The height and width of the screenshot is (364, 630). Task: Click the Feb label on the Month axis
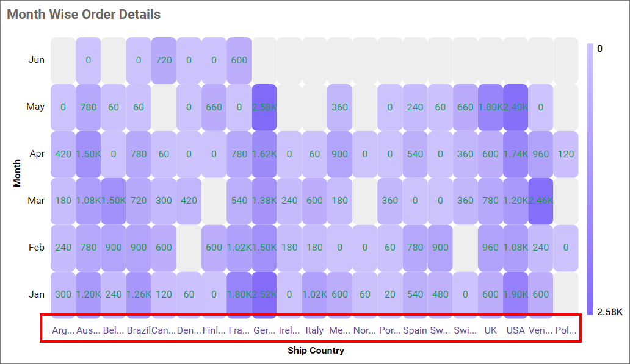pyautogui.click(x=37, y=248)
